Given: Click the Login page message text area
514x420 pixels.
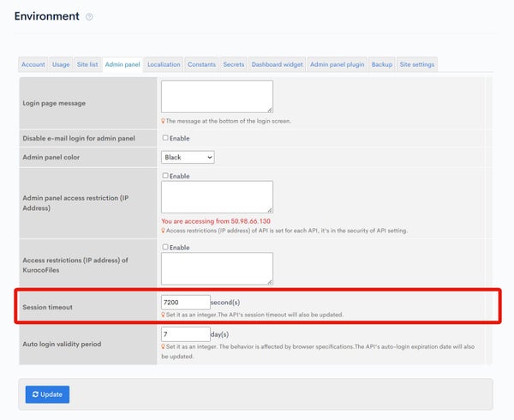Looking at the screenshot, I should point(217,96).
